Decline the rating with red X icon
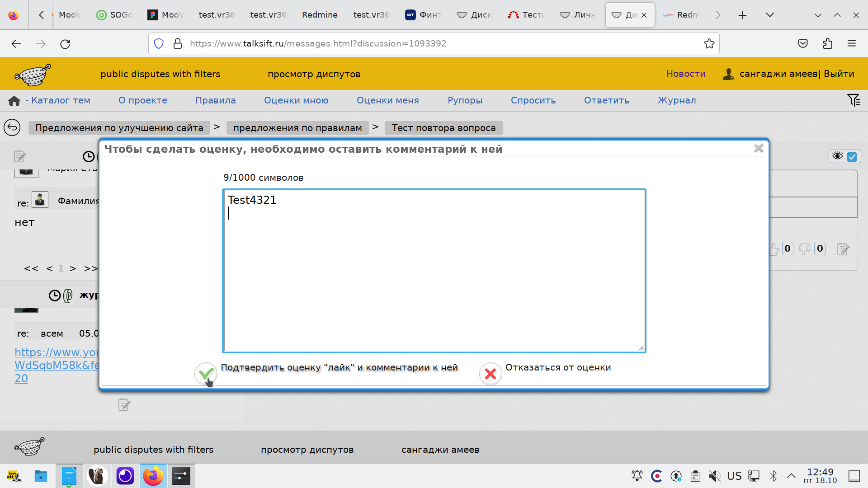 [x=491, y=374]
